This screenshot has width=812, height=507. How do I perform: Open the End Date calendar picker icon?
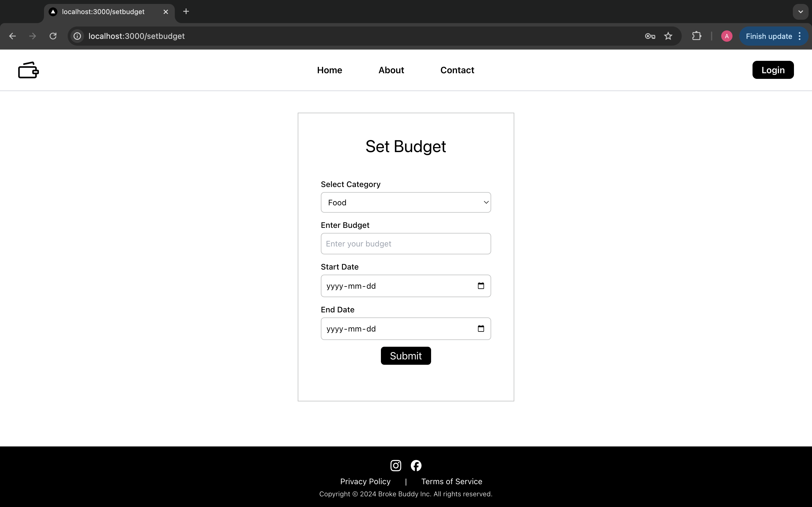point(481,329)
